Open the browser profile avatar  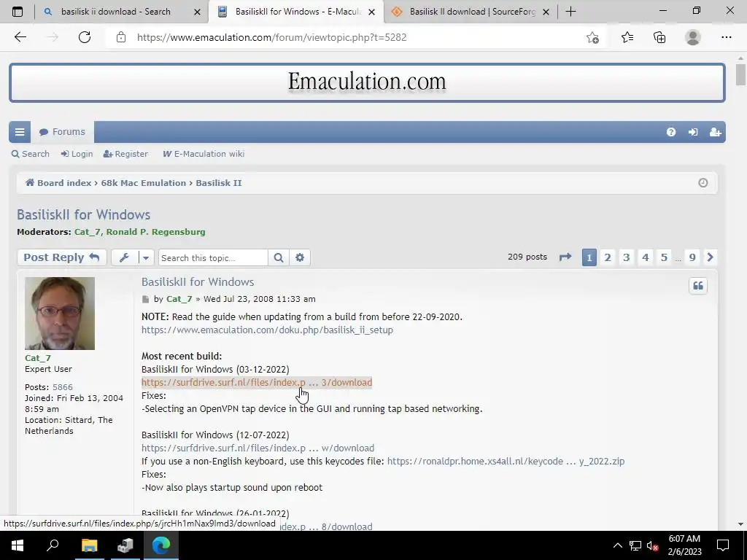coord(693,37)
